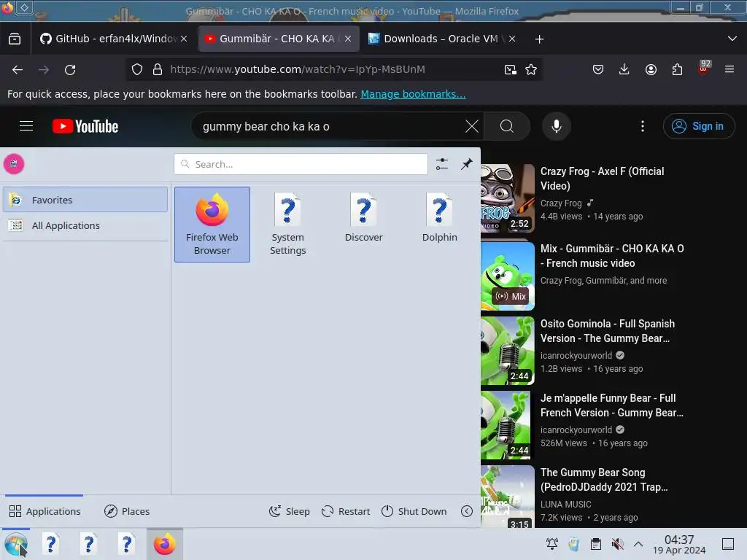The width and height of the screenshot is (747, 560).
Task: Click the clock showing 04:37
Action: (x=679, y=544)
